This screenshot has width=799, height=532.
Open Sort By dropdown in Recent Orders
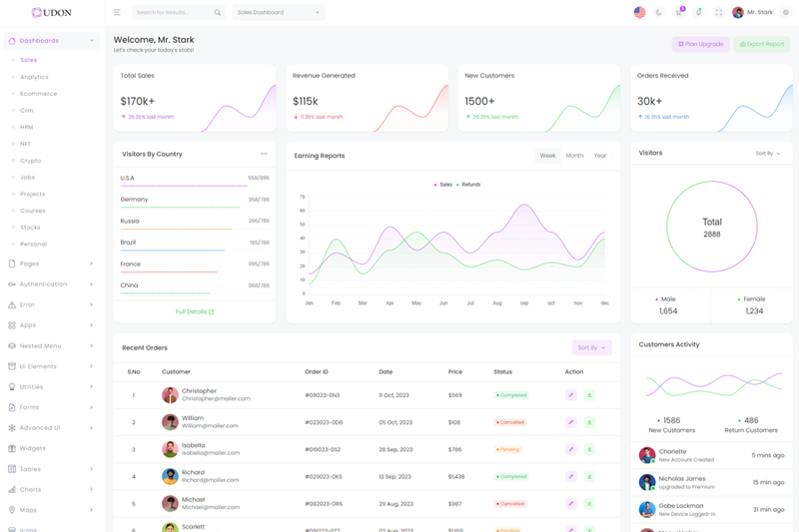point(591,347)
